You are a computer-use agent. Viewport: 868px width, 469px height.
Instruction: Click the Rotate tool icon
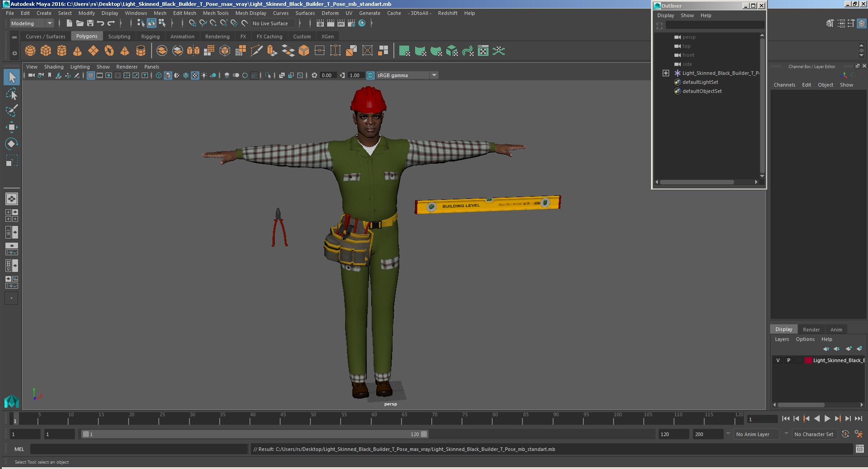tap(12, 144)
